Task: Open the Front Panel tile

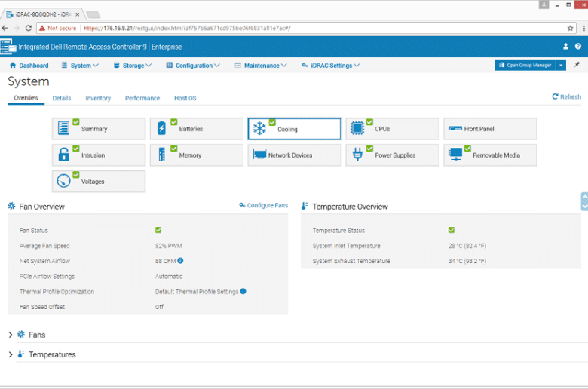Action: pyautogui.click(x=490, y=129)
